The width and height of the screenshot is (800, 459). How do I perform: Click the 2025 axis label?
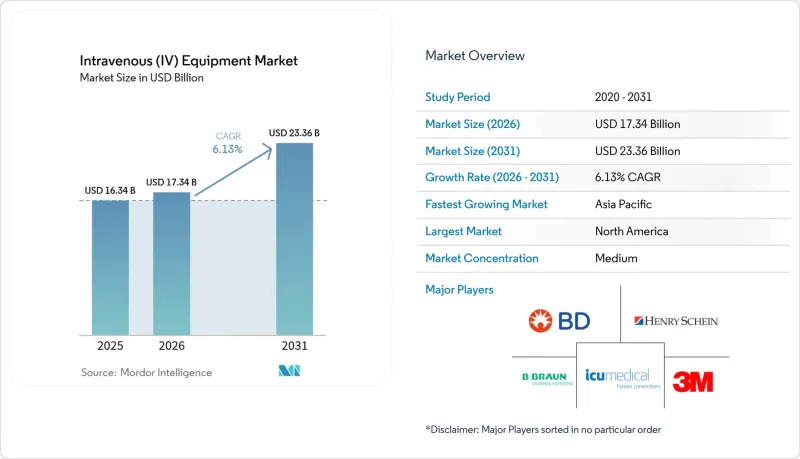point(110,346)
